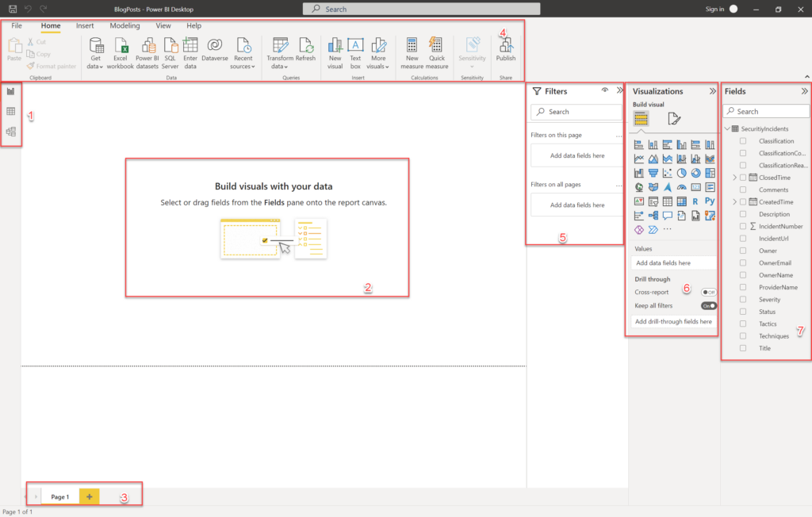Select the Build visual fields icon
Screen dimensions: 812x517
(x=641, y=119)
